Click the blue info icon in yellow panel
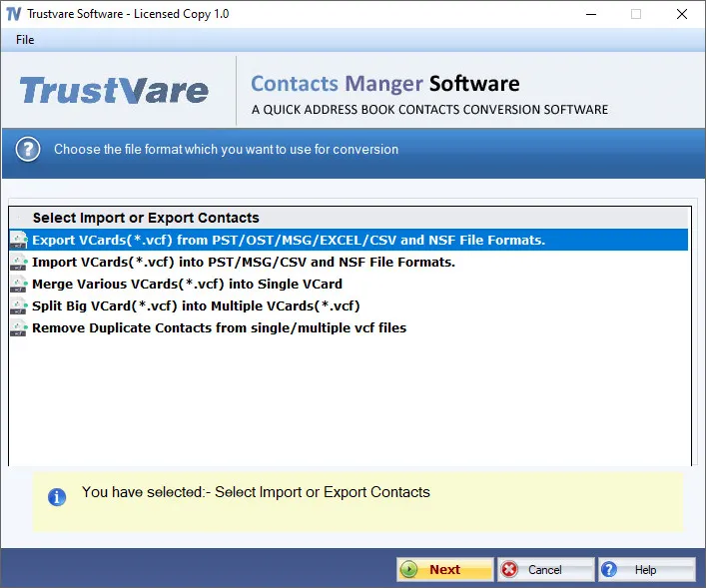Image resolution: width=706 pixels, height=588 pixels. tap(57, 497)
